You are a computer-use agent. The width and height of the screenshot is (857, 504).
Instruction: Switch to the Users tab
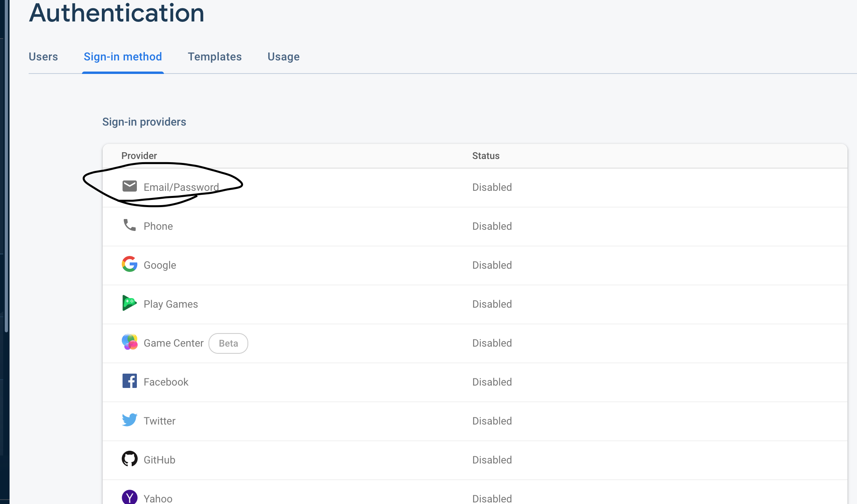43,57
